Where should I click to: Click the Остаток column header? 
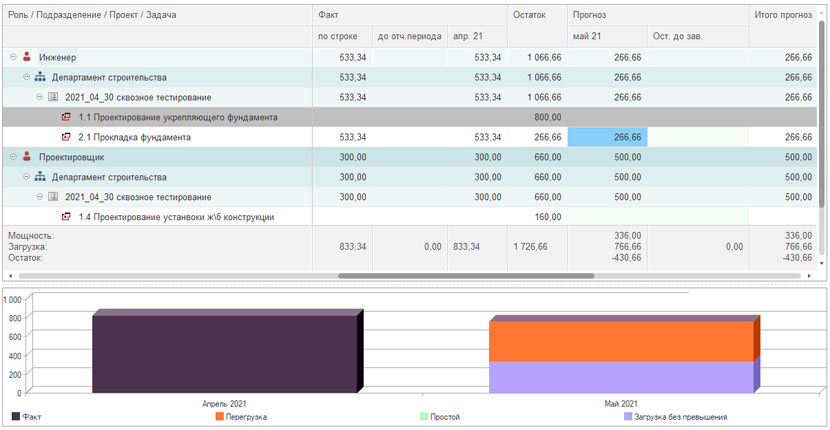click(x=537, y=26)
